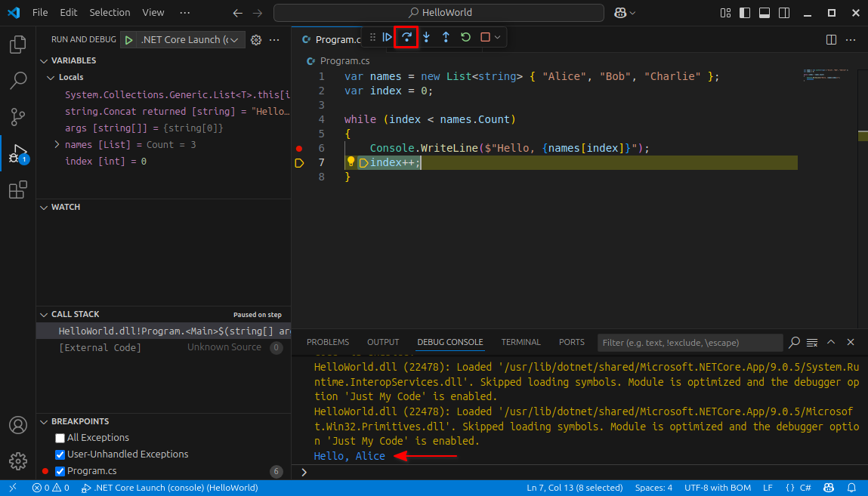Open the Edit menu
The image size is (868, 496).
[x=69, y=13]
